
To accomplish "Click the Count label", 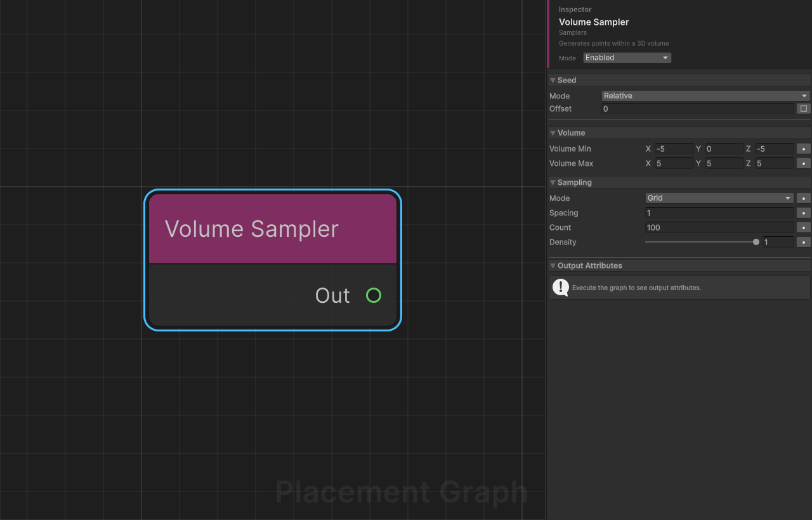I will pos(560,227).
